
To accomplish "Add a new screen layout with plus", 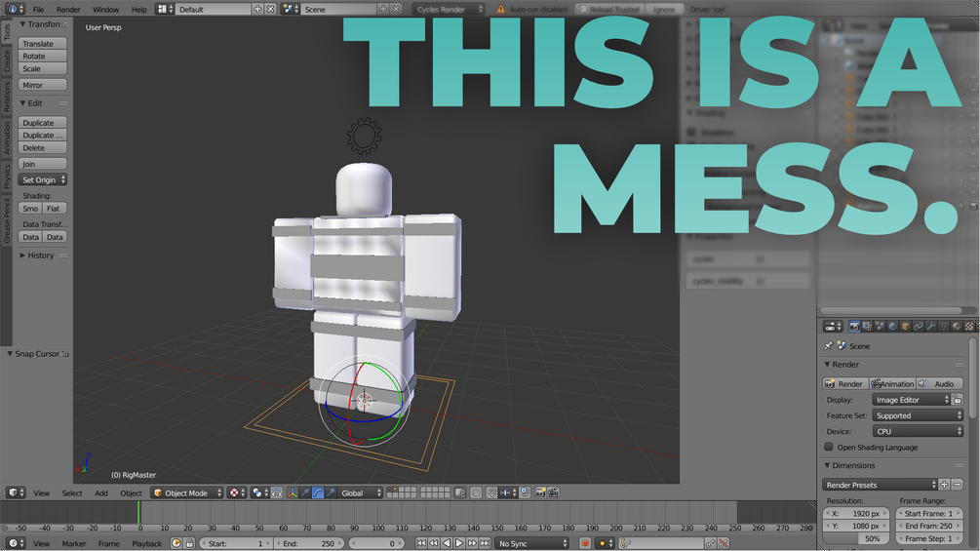I will click(257, 9).
